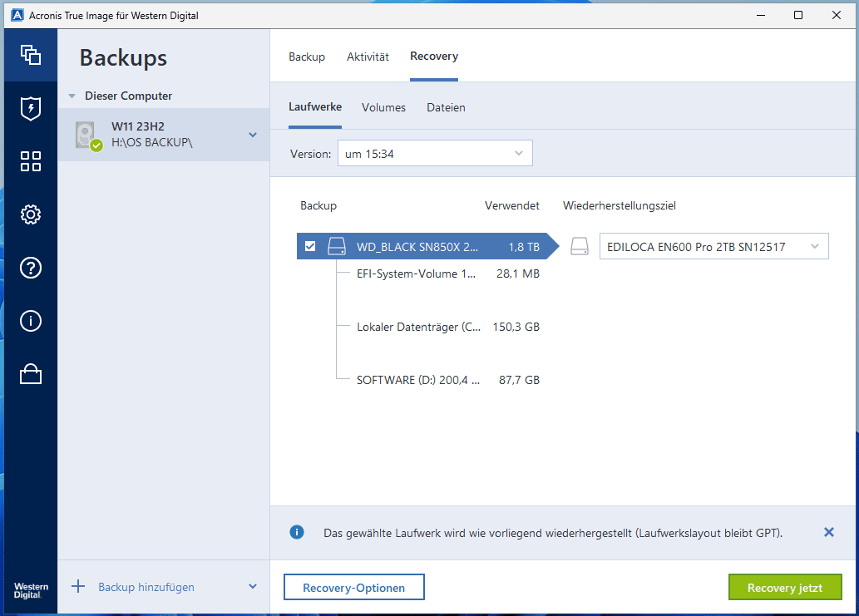The height and width of the screenshot is (616, 859).
Task: Click the Wiederherstellungsziel column header
Action: point(619,205)
